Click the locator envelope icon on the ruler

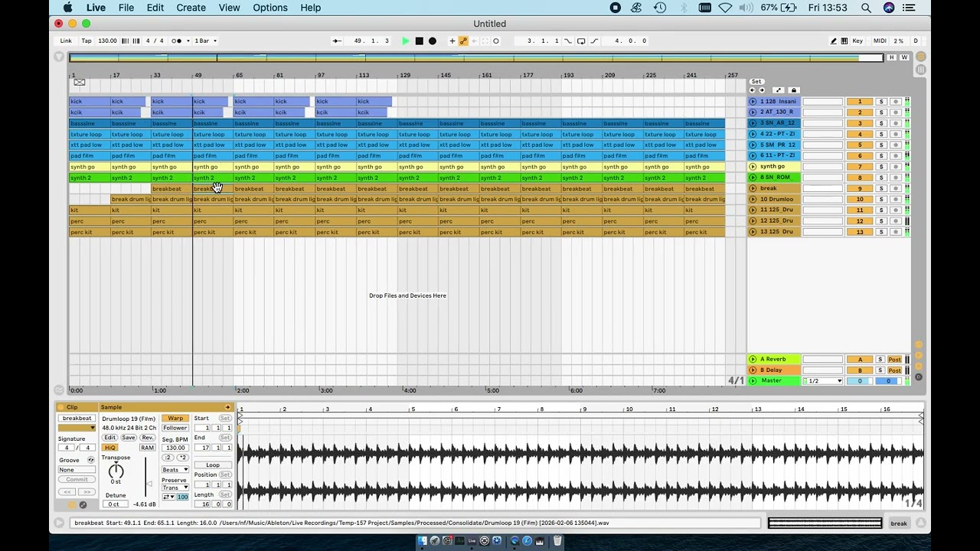[79, 83]
